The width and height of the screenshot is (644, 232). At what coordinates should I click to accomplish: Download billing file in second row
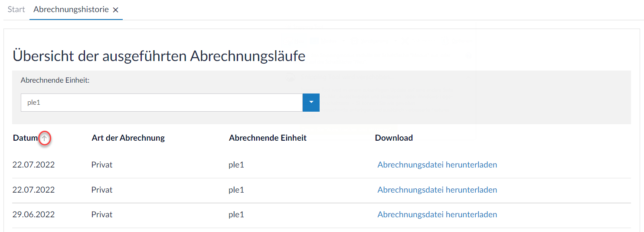pyautogui.click(x=437, y=190)
